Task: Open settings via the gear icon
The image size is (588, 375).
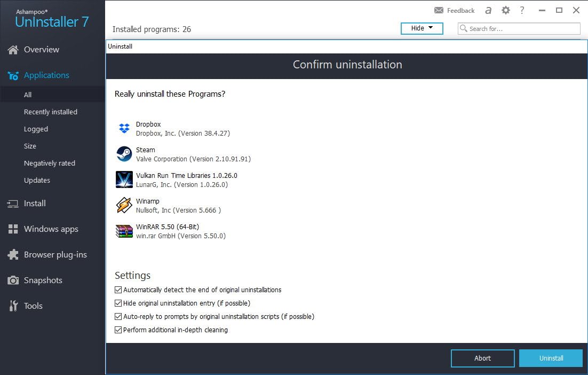Action: (x=505, y=10)
